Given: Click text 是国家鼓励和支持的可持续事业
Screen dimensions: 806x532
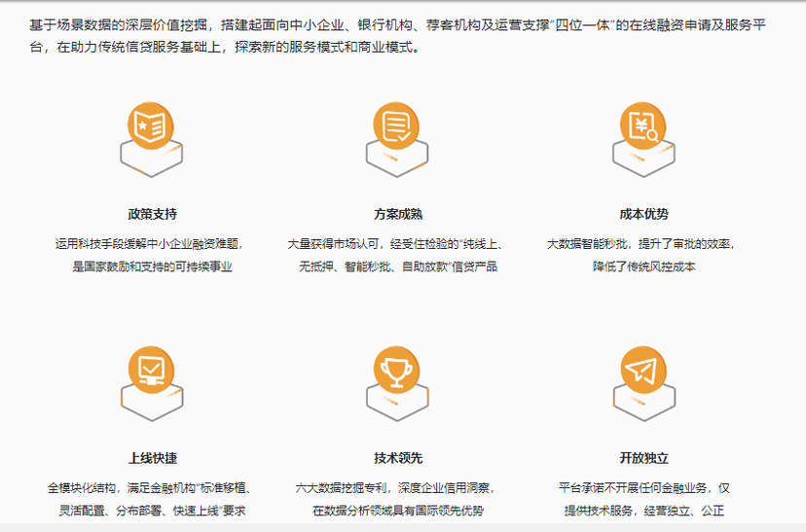Looking at the screenshot, I should click(152, 266).
